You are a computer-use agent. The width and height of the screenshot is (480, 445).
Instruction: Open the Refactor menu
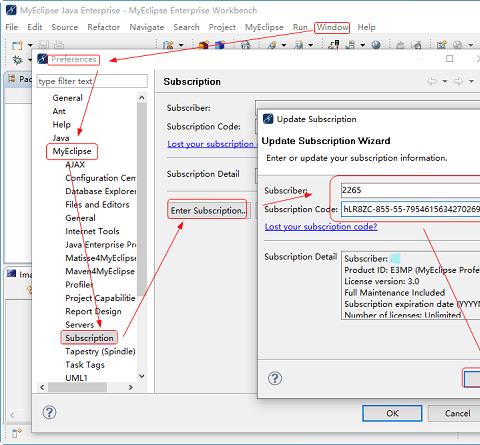(x=104, y=27)
